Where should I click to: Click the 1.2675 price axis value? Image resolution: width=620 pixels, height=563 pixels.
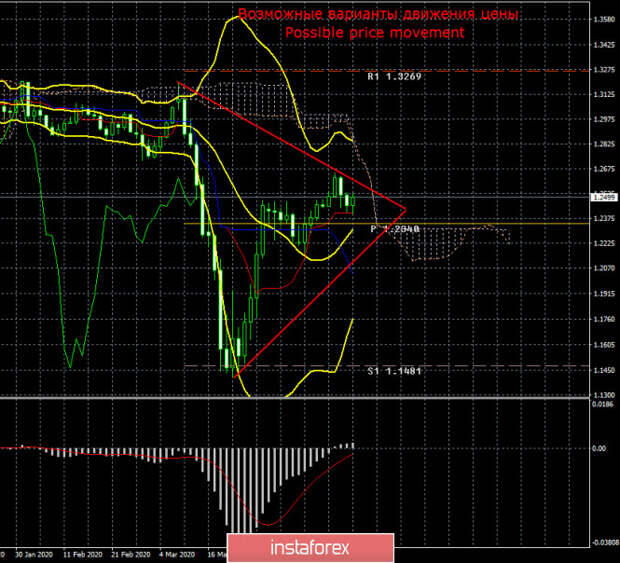tap(604, 169)
